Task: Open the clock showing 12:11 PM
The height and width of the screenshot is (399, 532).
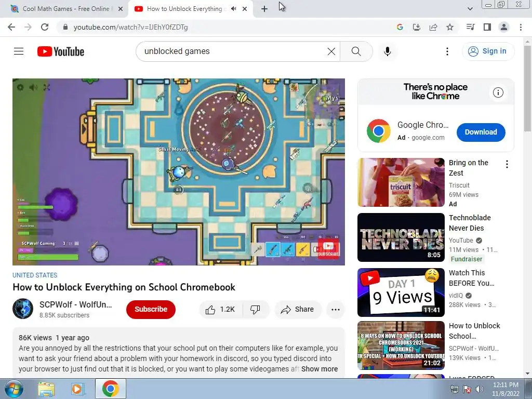Action: (x=506, y=389)
